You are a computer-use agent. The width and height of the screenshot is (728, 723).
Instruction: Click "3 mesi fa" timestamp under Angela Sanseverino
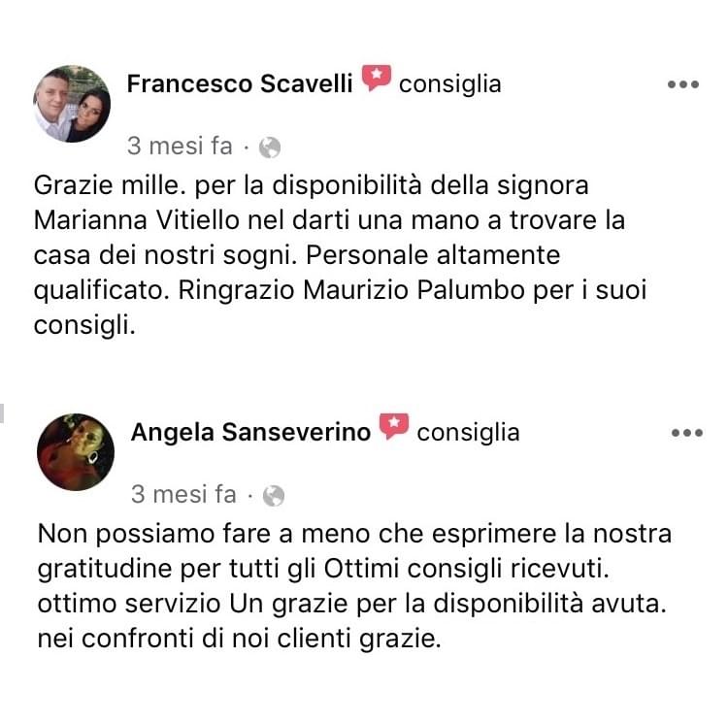tap(183, 495)
